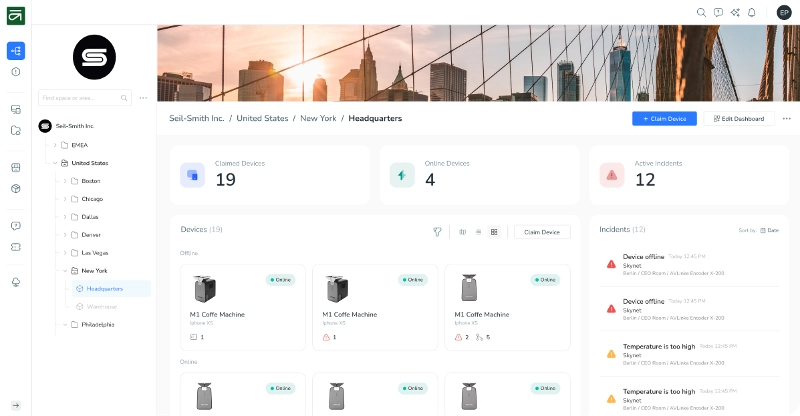The height and width of the screenshot is (416, 800).
Task: Open the spaces tree view sidebar icon
Action: pyautogui.click(x=16, y=51)
